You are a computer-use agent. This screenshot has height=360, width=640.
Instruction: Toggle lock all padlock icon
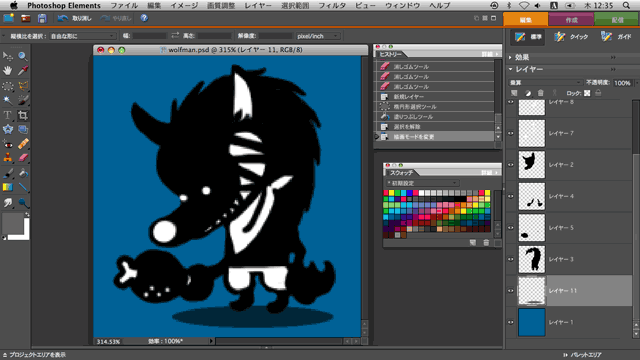click(598, 93)
